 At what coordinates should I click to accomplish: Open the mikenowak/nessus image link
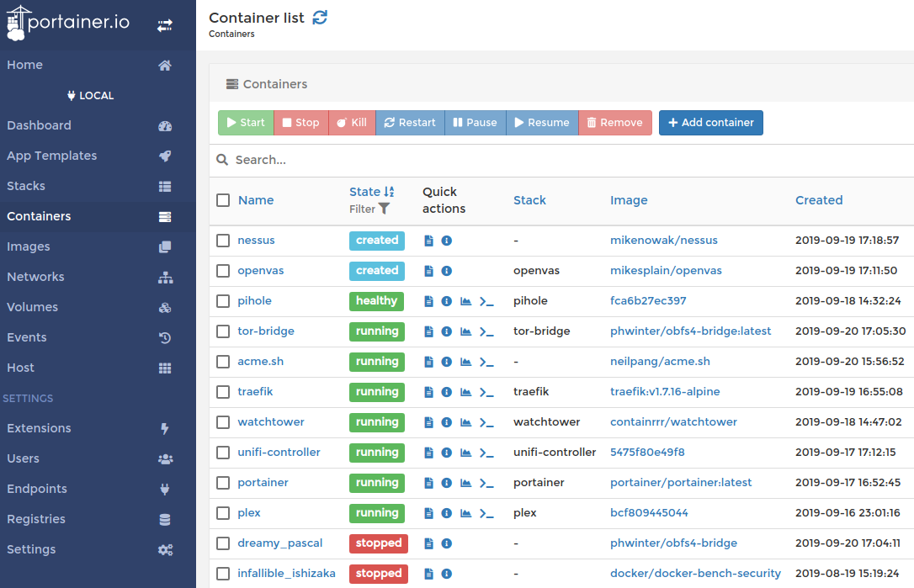point(664,241)
